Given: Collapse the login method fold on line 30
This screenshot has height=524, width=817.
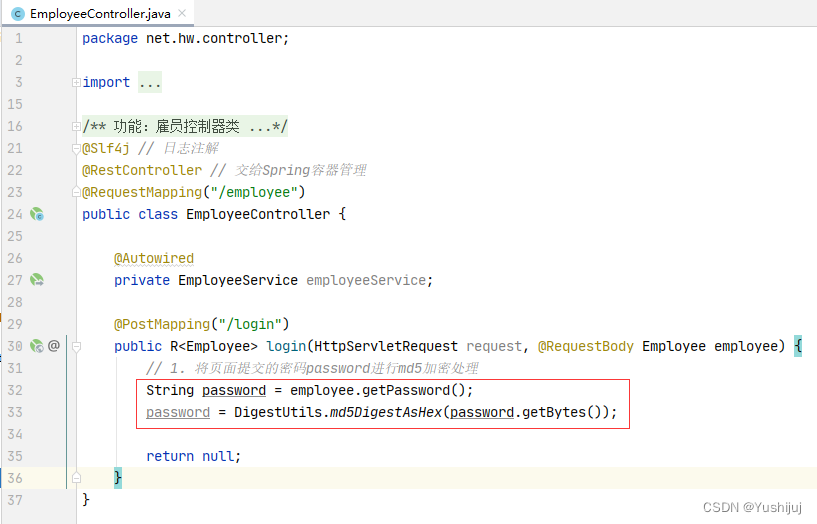Looking at the screenshot, I should tap(76, 346).
